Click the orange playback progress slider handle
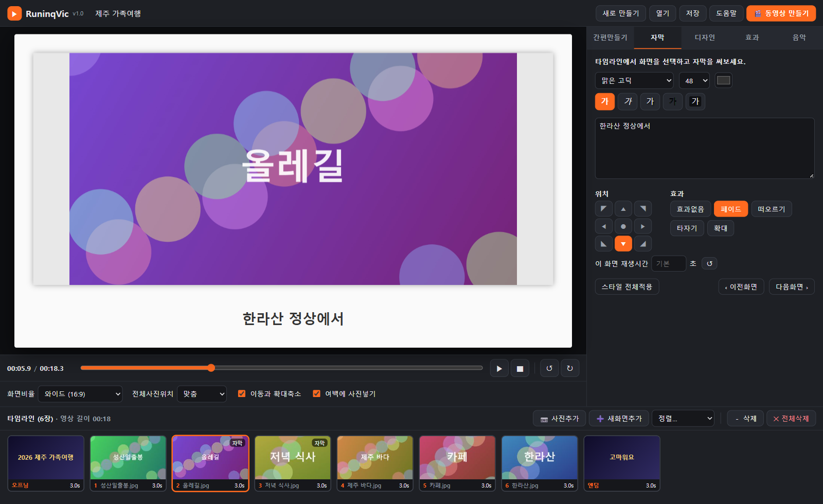 click(211, 368)
